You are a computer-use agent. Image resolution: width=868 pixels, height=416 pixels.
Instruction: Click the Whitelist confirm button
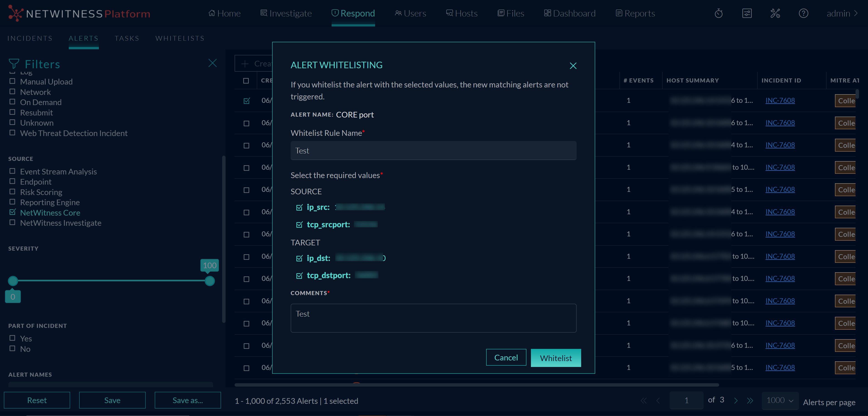555,358
